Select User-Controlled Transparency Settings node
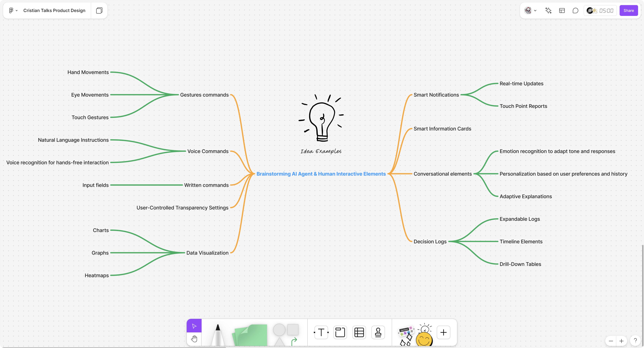Viewport: 644px width, 348px height. coord(182,208)
